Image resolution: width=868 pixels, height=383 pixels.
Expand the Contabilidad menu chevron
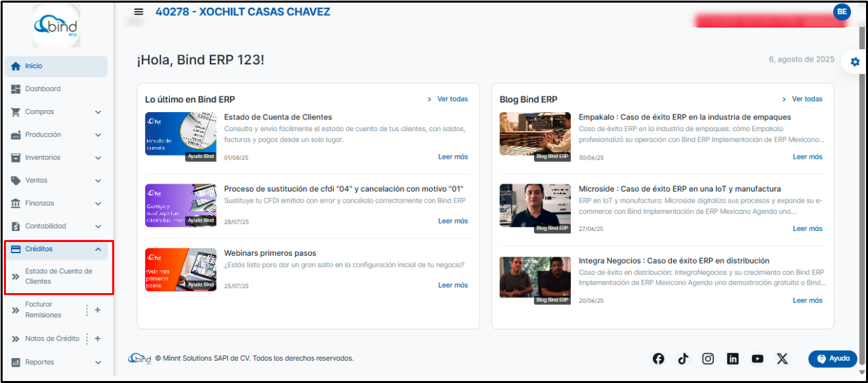tap(98, 227)
